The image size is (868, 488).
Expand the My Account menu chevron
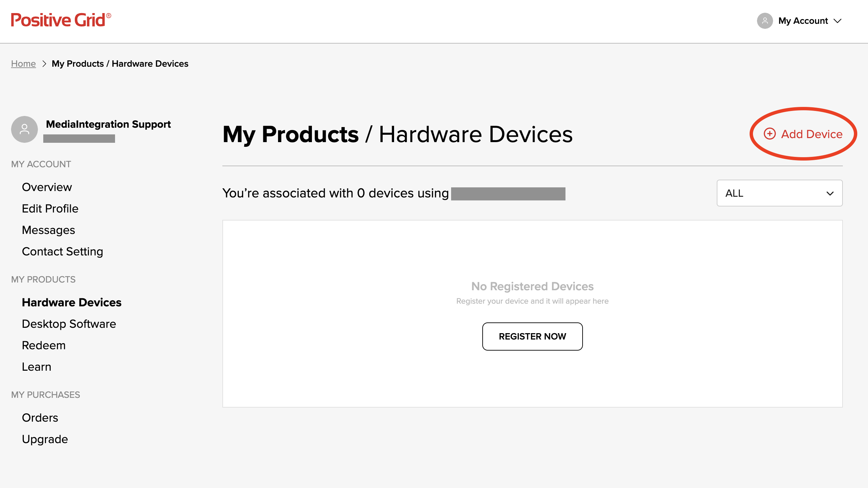837,21
